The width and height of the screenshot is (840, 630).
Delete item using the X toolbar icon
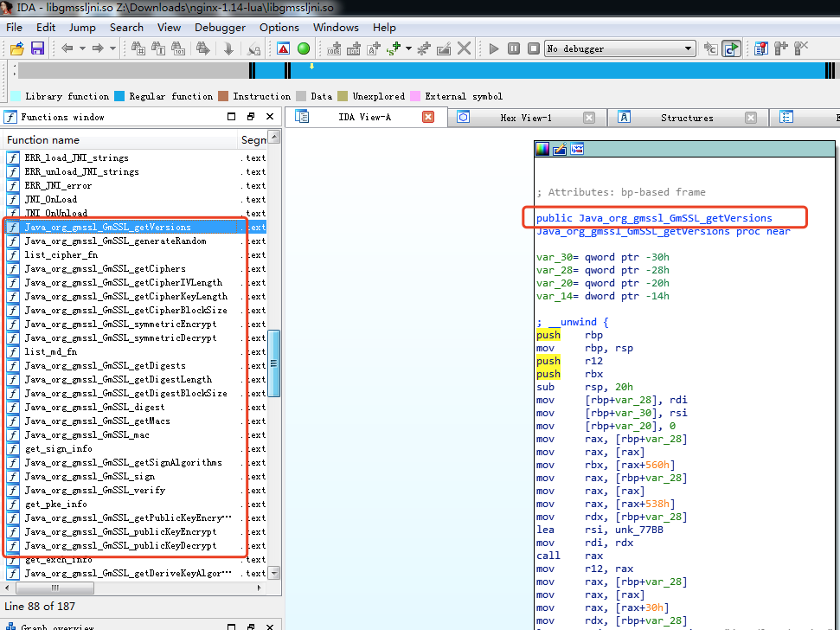coord(462,48)
